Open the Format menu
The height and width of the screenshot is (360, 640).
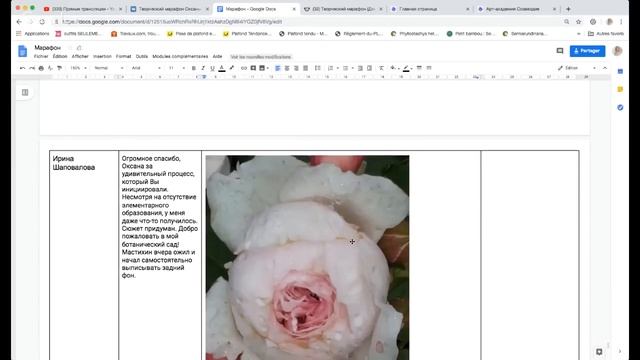(123, 56)
